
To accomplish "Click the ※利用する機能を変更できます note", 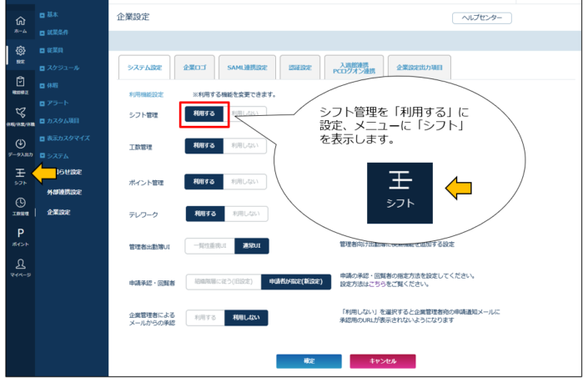I will click(x=234, y=94).
